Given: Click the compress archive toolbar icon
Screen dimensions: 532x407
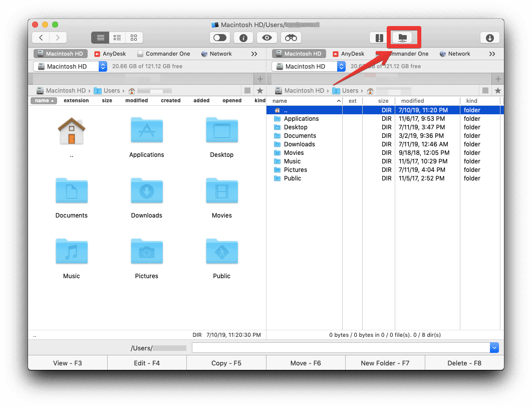Looking at the screenshot, I should (379, 38).
